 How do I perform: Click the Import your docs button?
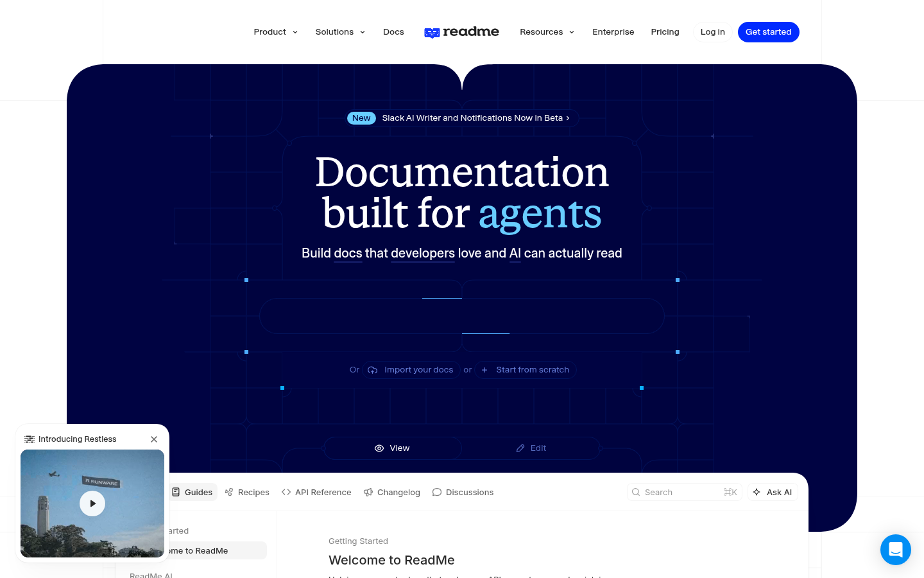pos(411,370)
